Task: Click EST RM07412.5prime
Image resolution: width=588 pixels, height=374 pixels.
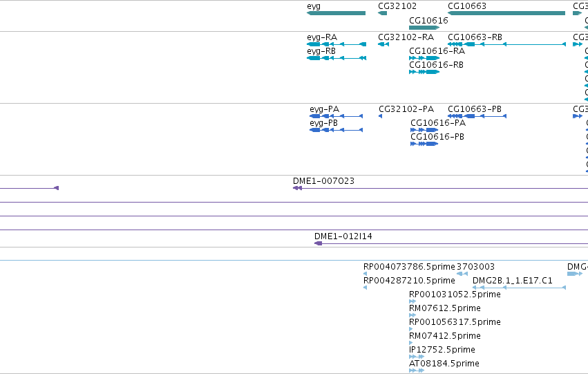Action: point(411,343)
